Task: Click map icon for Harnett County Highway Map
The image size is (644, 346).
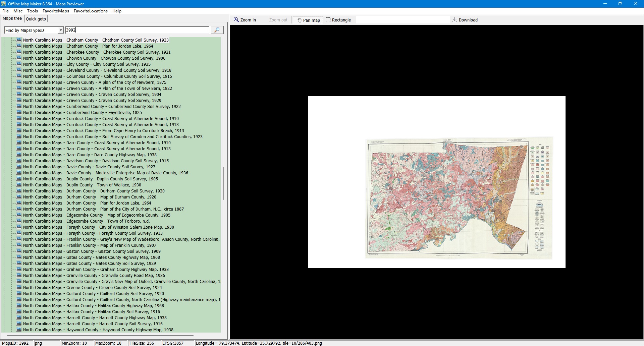Action: tap(19, 318)
